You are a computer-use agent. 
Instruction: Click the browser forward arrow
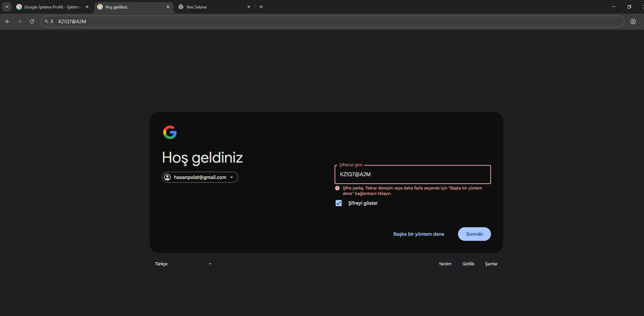coord(20,21)
